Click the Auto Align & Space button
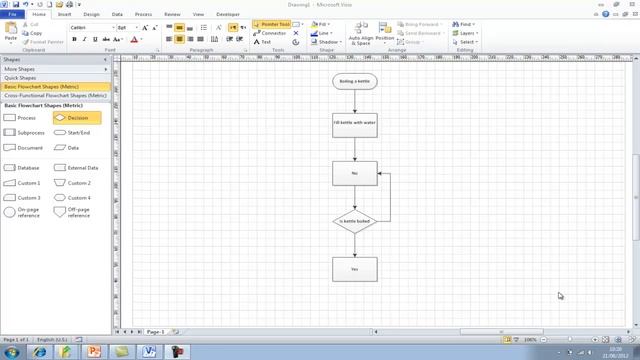The height and width of the screenshot is (360, 640). coord(361,33)
